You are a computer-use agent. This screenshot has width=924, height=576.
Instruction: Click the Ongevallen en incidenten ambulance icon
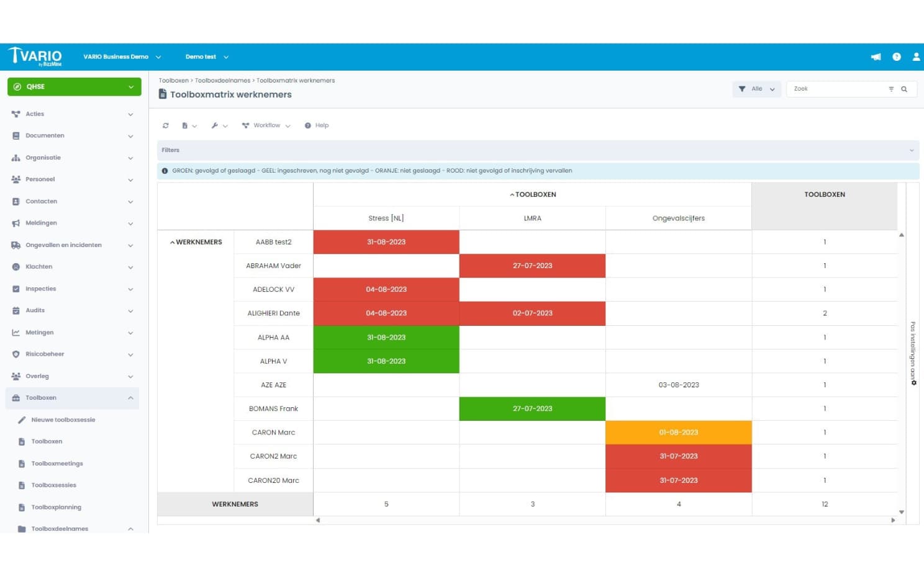point(16,245)
